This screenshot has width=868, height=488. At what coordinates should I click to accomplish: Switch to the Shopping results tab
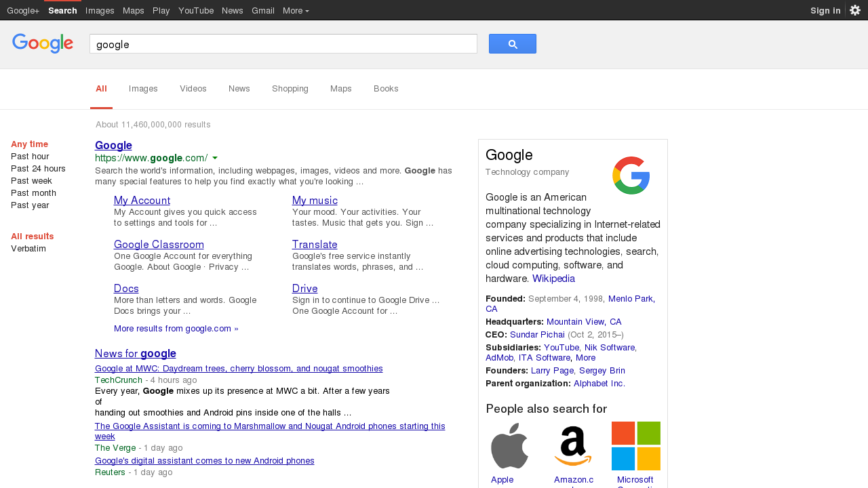click(x=290, y=89)
